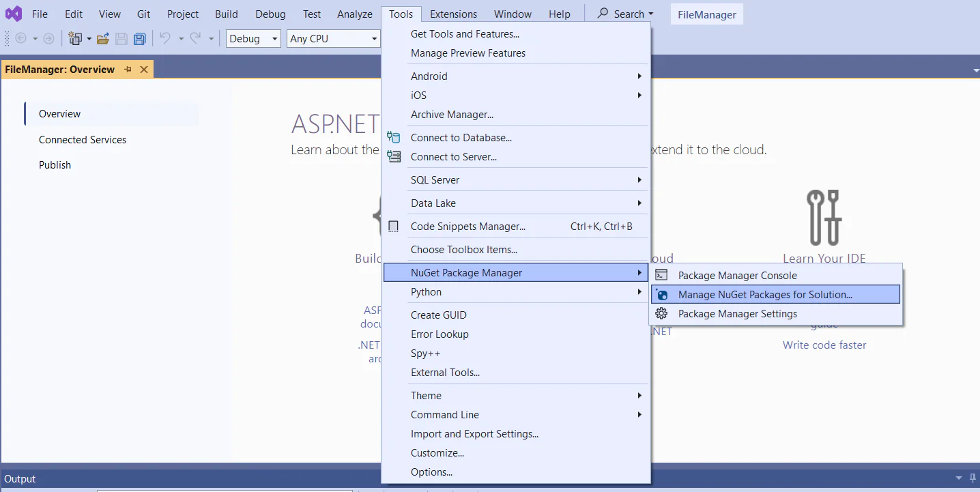Click the Undo arrow icon

pyautogui.click(x=165, y=39)
